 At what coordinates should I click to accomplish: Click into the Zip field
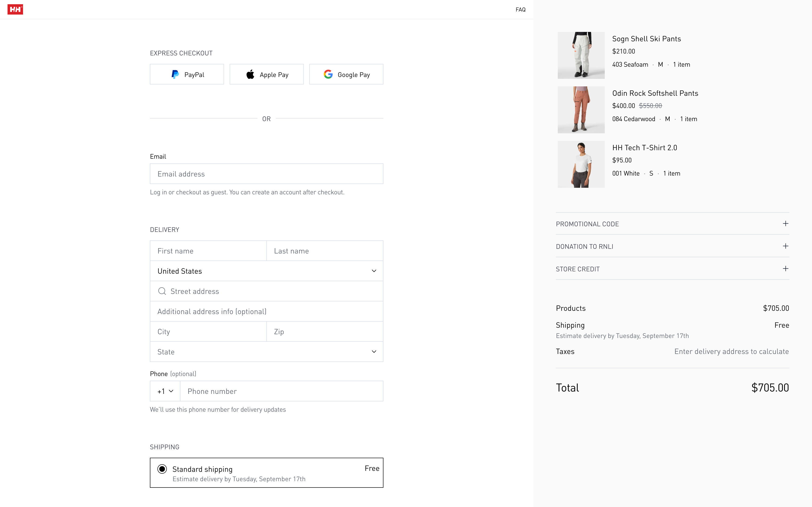pos(324,332)
